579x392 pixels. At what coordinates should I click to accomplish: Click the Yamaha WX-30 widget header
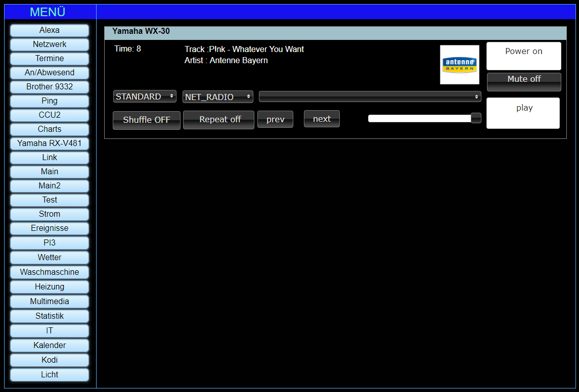tap(335, 33)
